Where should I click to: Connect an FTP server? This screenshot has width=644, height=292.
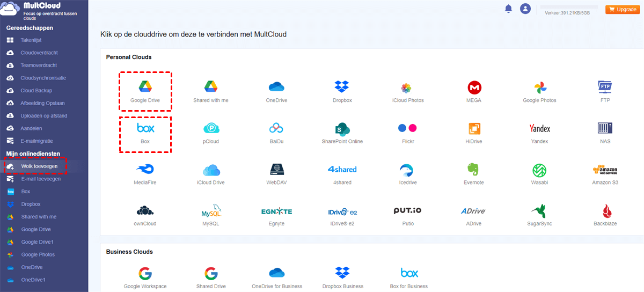coord(605,91)
